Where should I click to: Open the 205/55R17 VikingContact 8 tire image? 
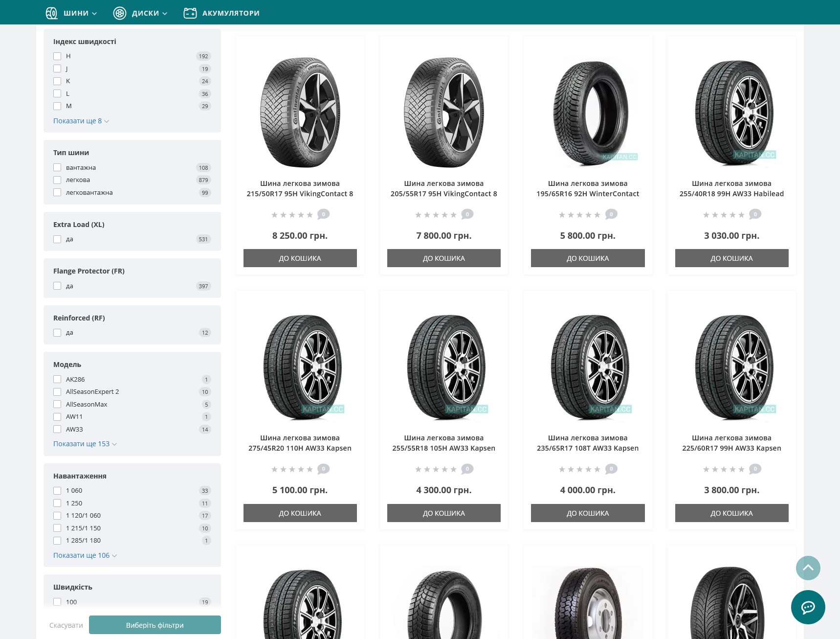point(444,113)
